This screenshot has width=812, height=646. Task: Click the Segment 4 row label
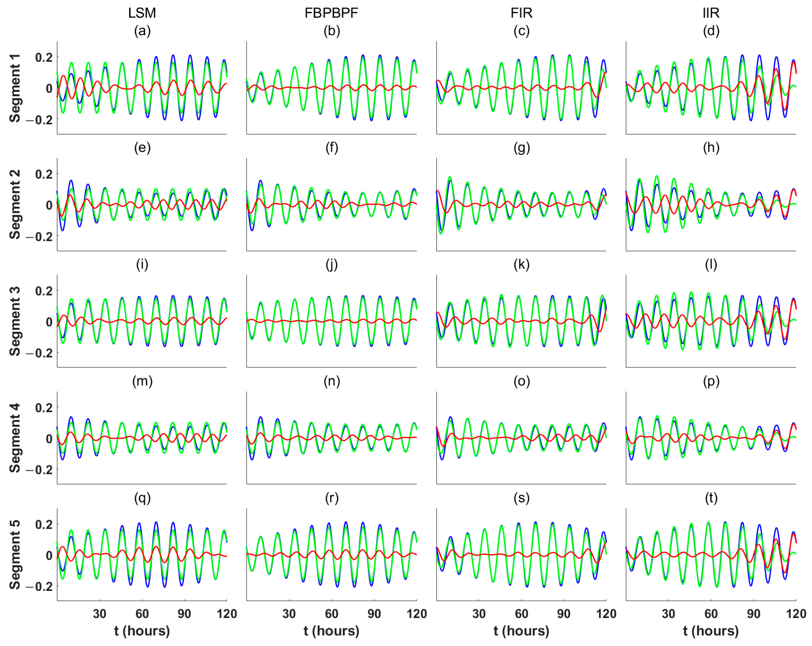click(x=15, y=438)
